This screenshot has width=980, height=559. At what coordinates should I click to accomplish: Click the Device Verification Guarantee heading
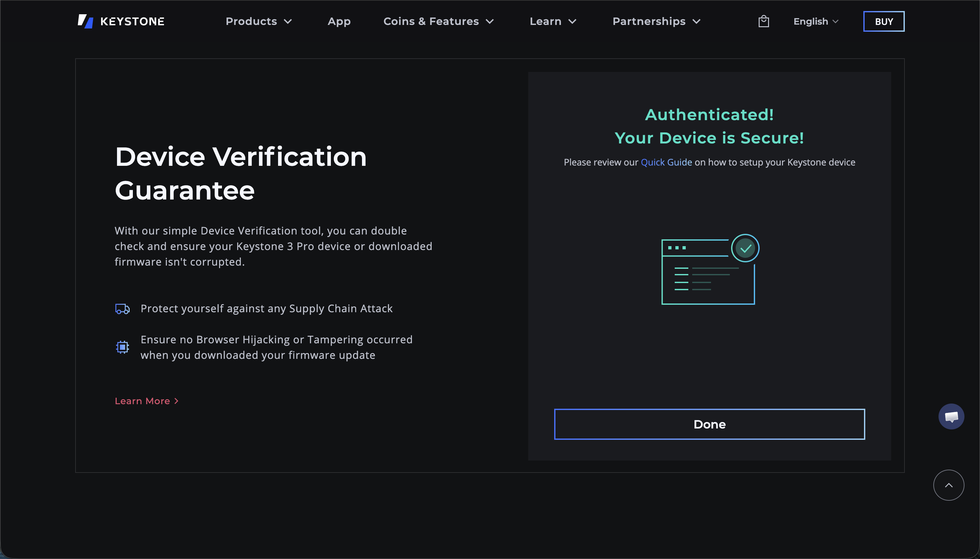[x=240, y=174]
